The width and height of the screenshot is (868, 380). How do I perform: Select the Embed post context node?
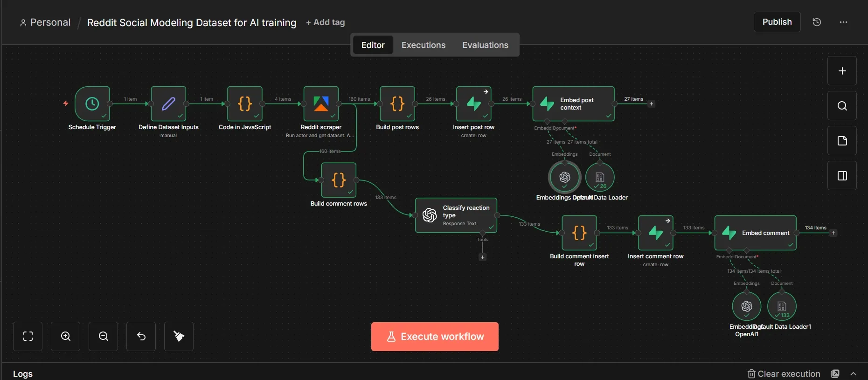[573, 104]
